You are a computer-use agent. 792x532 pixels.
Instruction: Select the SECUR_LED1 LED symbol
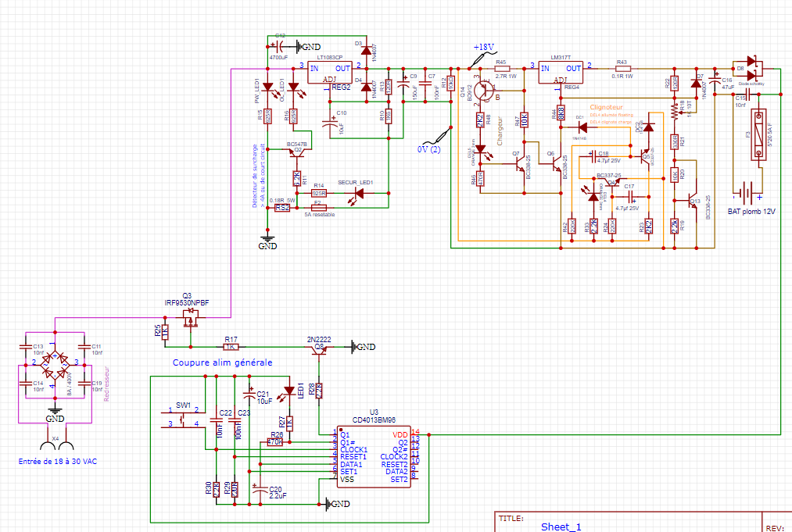[357, 194]
